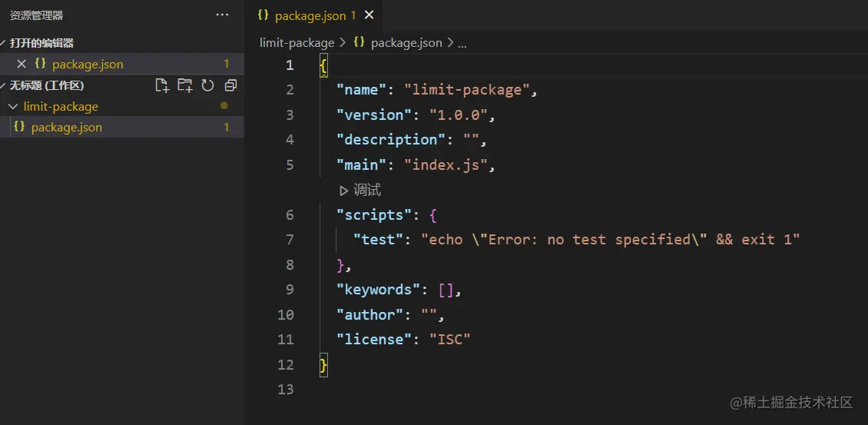
Task: Click the limit-package breadcrumb
Action: click(x=297, y=43)
